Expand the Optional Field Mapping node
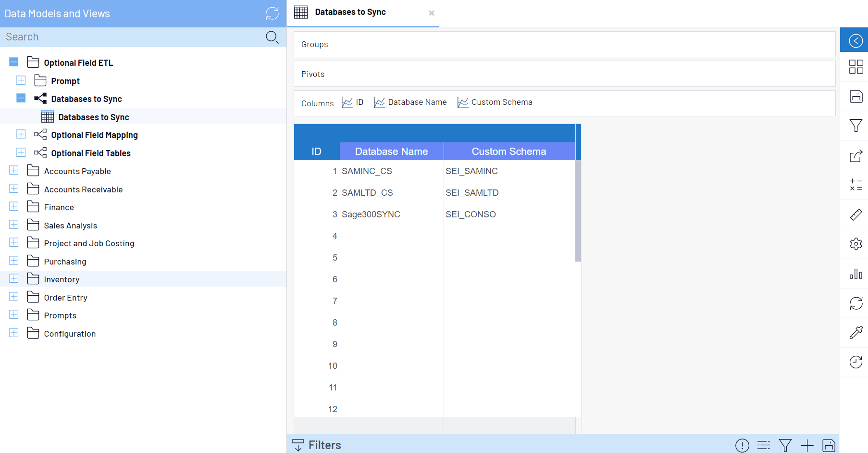This screenshot has width=868, height=453. [x=21, y=135]
